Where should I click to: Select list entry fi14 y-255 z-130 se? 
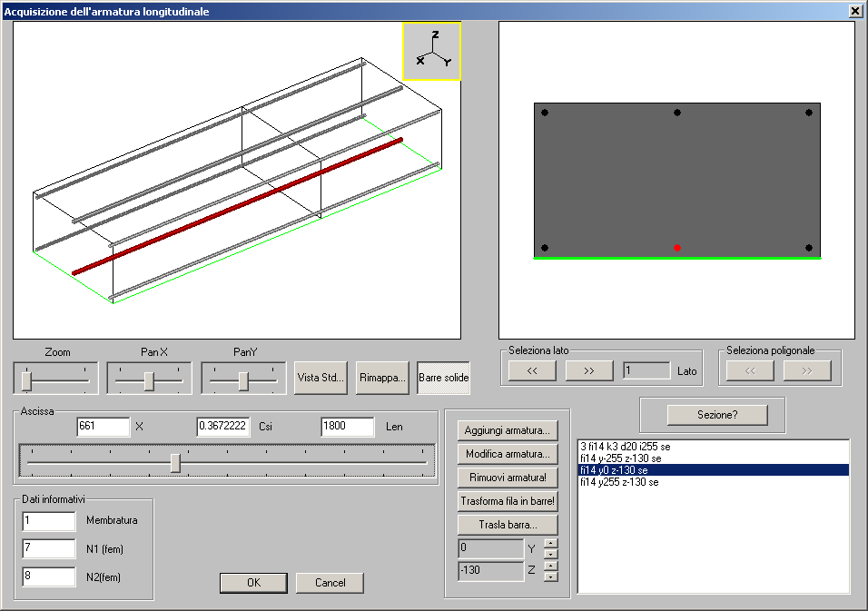tap(620, 458)
